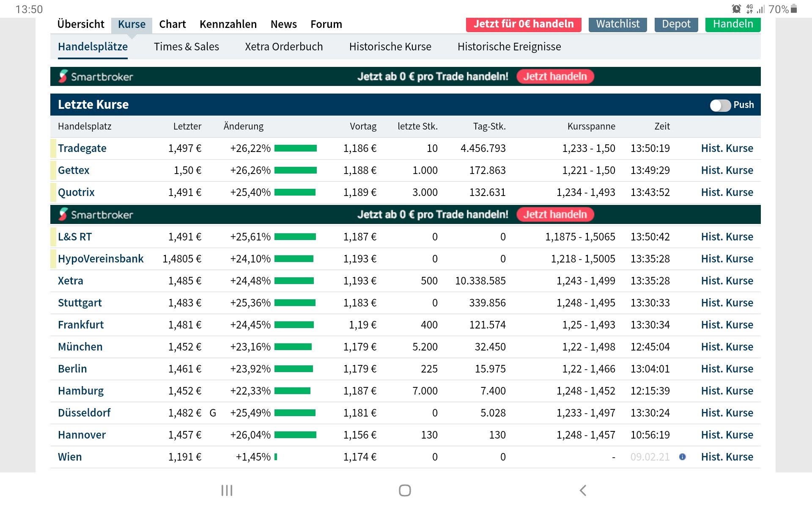Screen dimensions: 812x508
Task: Click green change bar for Gettex
Action: (295, 170)
